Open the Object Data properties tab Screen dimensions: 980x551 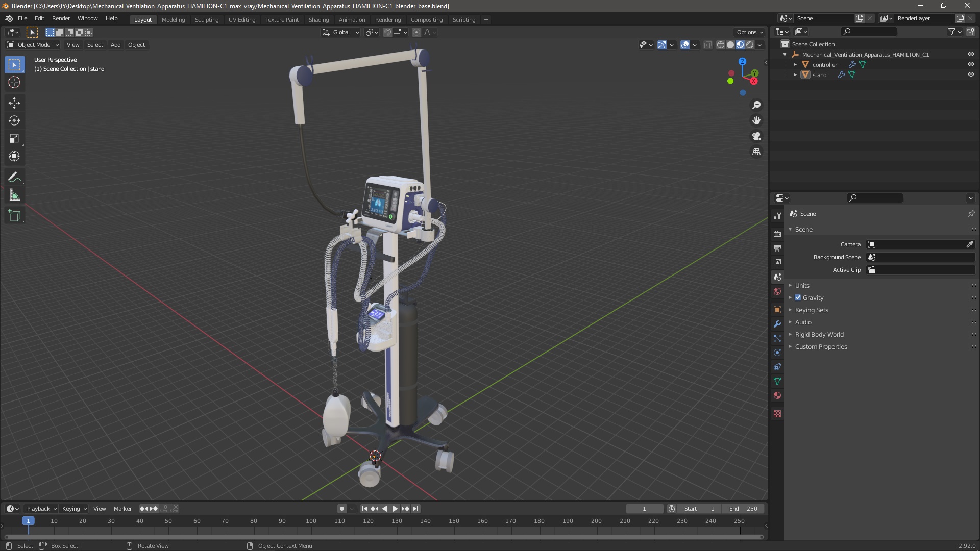[x=777, y=381]
